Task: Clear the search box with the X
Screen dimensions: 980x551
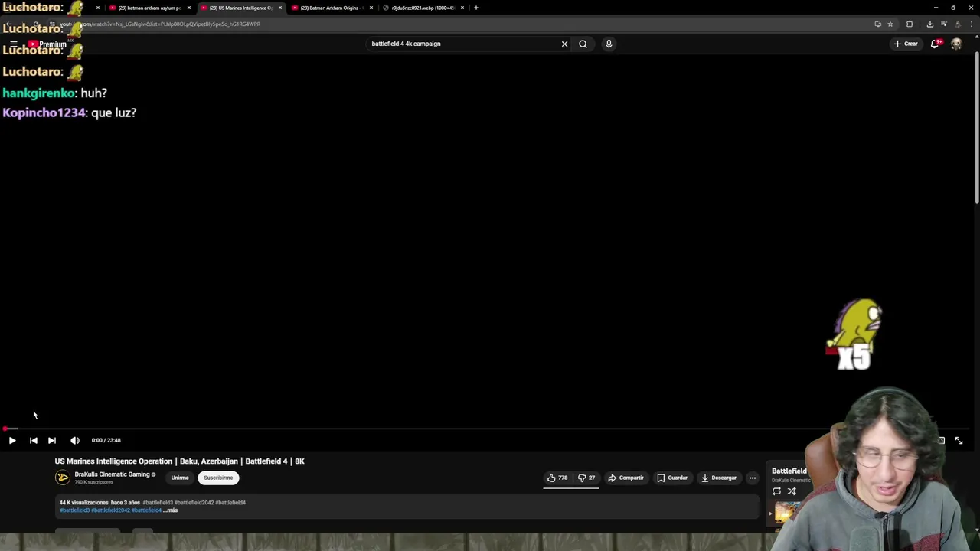Action: [x=564, y=44]
